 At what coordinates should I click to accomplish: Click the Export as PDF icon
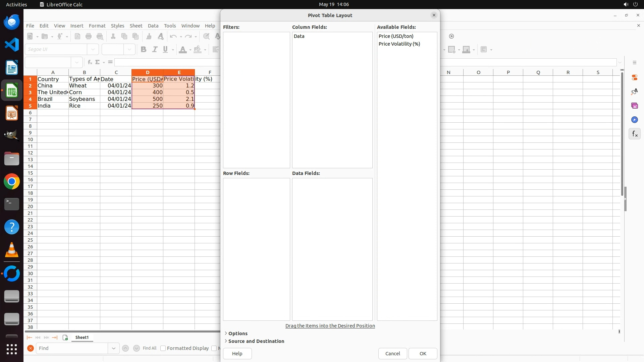coord(77,37)
